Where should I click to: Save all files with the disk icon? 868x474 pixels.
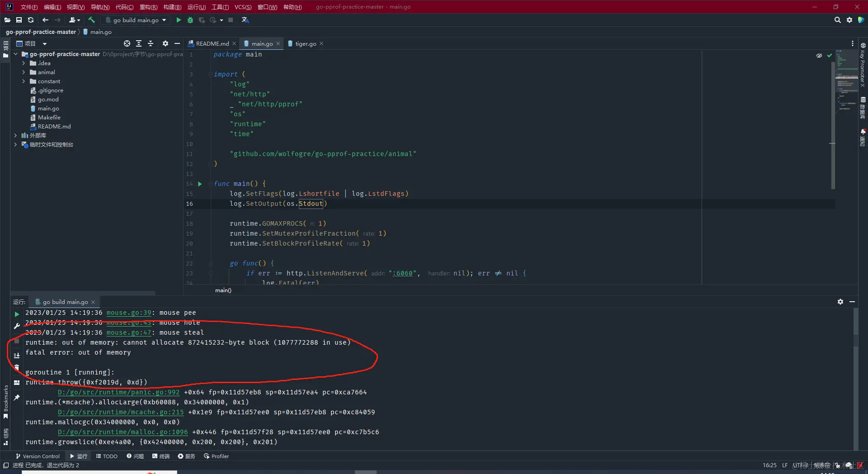(19, 20)
